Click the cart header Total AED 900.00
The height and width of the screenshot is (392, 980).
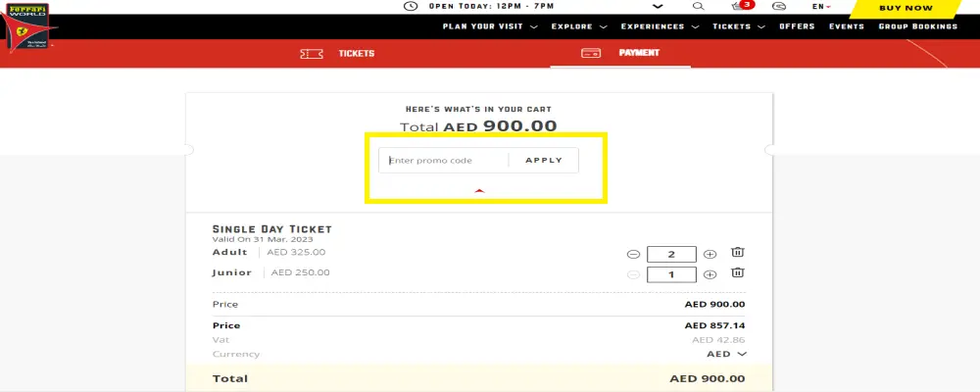tap(478, 126)
